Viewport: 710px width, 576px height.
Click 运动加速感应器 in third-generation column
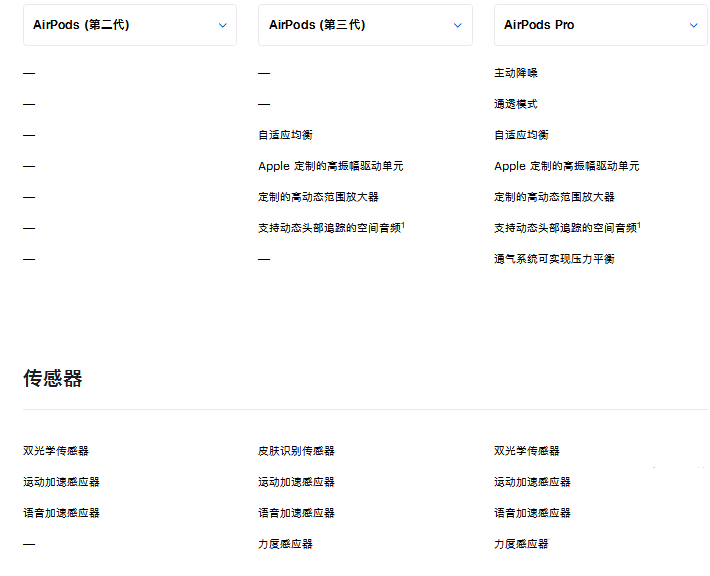coord(296,482)
